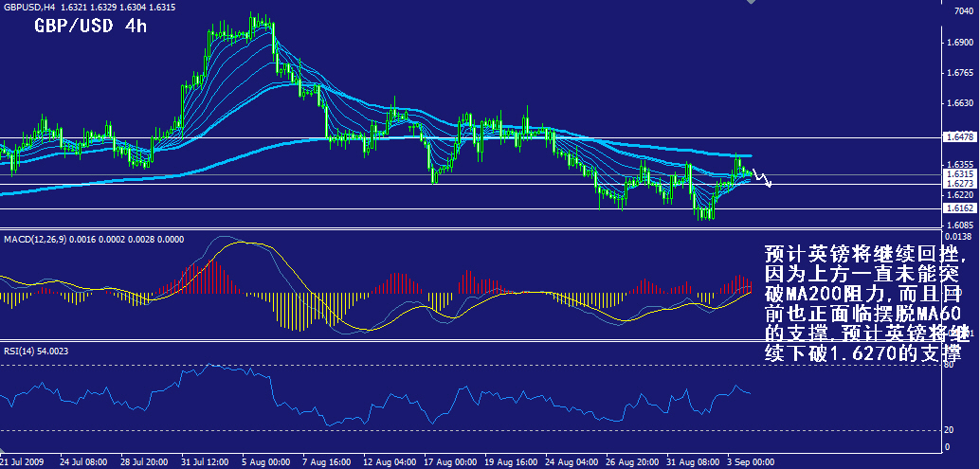
Task: Click the '3 Sep 00:00' time label
Action: point(750,462)
